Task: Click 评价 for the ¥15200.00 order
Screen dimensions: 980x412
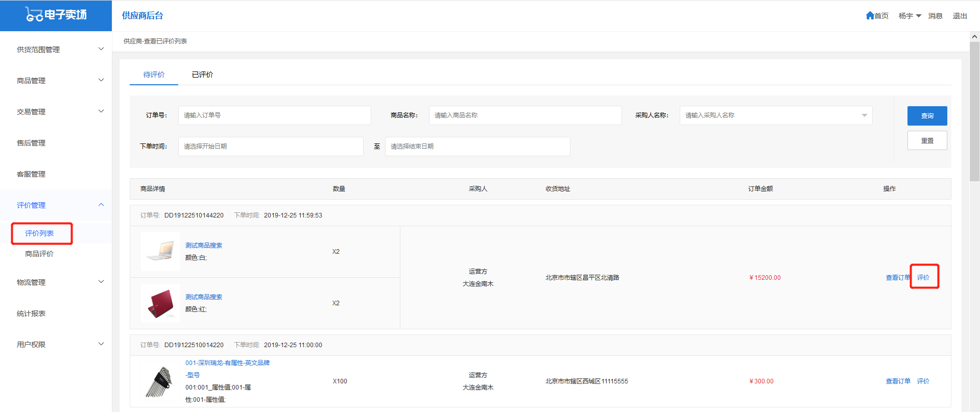Action: tap(923, 278)
